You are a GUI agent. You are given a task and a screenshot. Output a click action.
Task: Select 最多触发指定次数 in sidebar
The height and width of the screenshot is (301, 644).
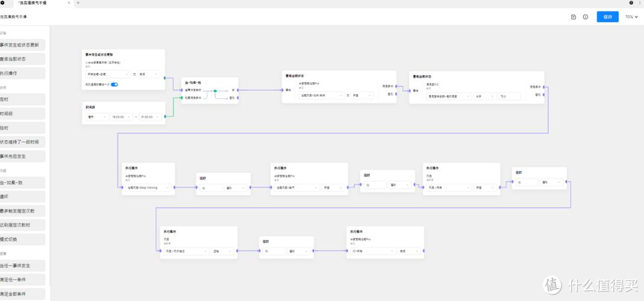22,211
